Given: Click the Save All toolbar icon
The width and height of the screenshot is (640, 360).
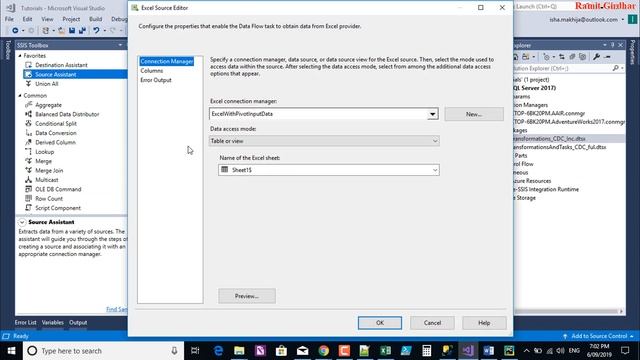Looking at the screenshot, I should point(82,31).
